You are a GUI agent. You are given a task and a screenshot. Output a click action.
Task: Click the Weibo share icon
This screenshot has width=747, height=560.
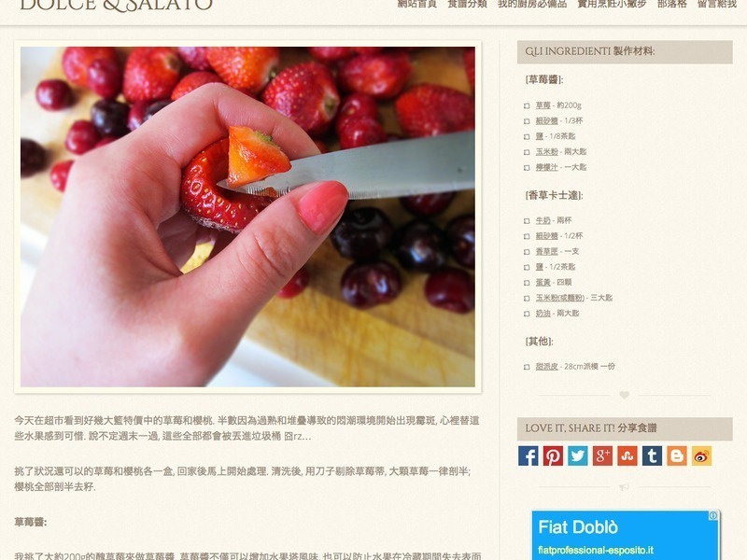[701, 455]
